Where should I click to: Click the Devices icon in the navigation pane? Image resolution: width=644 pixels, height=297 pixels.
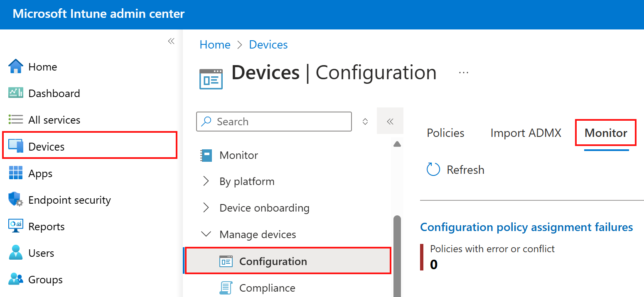click(15, 146)
